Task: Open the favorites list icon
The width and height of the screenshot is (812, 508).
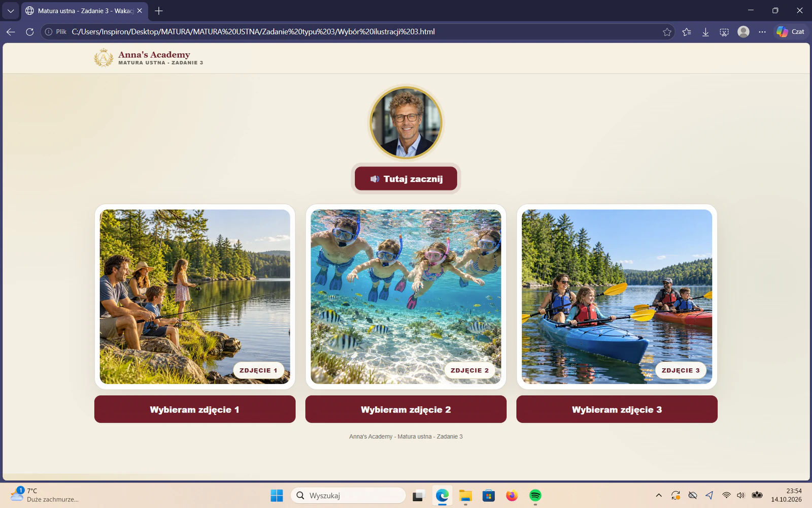Action: 687,31
